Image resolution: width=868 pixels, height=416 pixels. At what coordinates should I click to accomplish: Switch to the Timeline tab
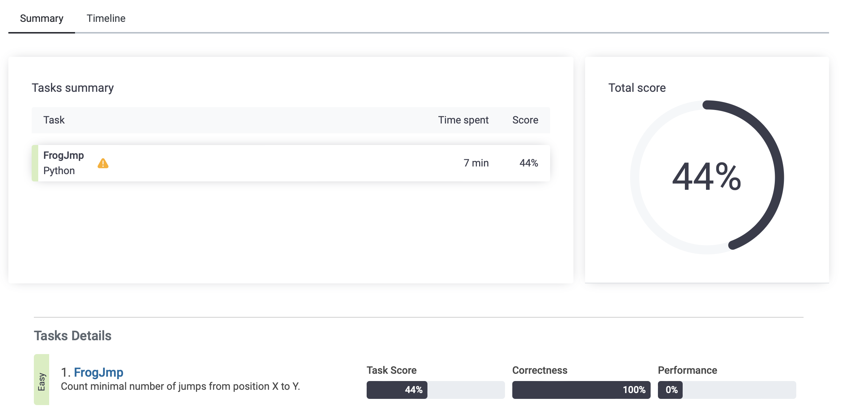106,18
